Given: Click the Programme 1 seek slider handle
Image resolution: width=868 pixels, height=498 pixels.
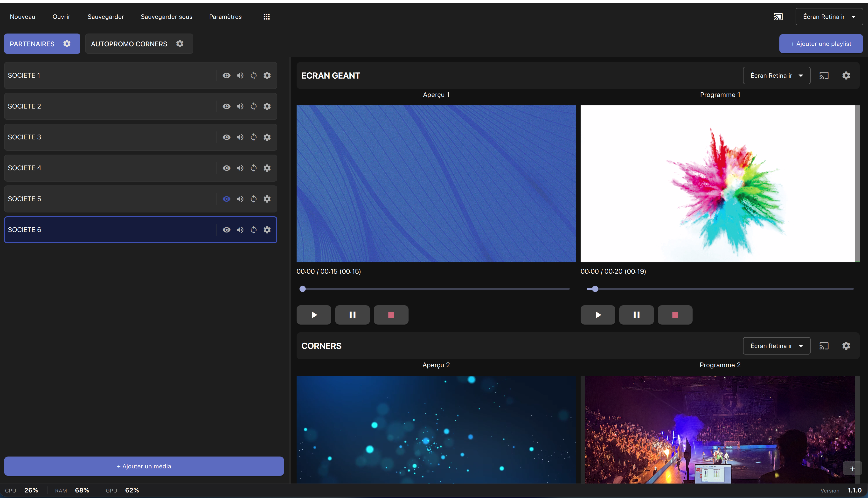Looking at the screenshot, I should 595,289.
